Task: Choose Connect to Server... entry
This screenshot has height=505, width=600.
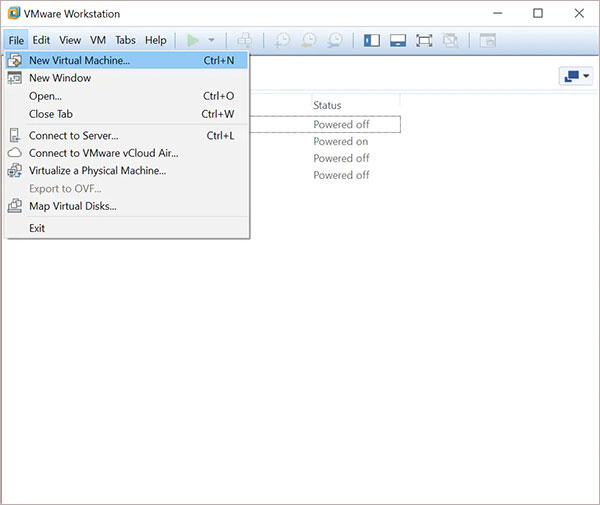Action: point(127,135)
